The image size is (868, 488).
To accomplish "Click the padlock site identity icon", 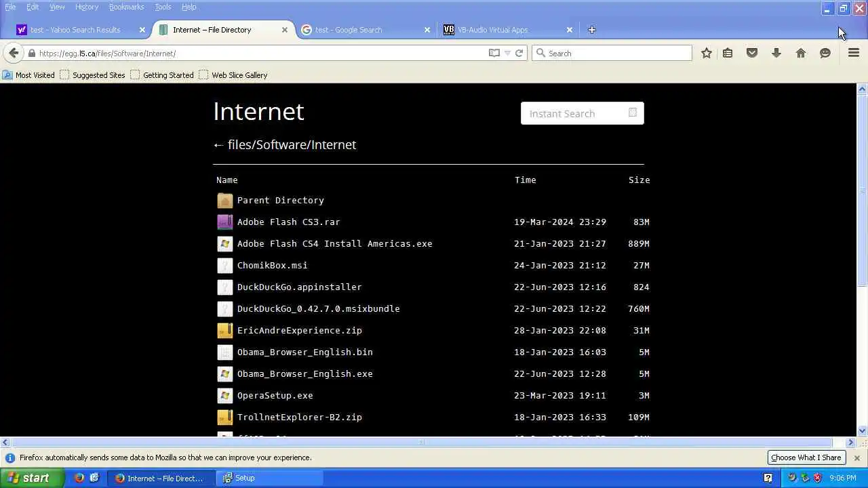I will tap(31, 53).
